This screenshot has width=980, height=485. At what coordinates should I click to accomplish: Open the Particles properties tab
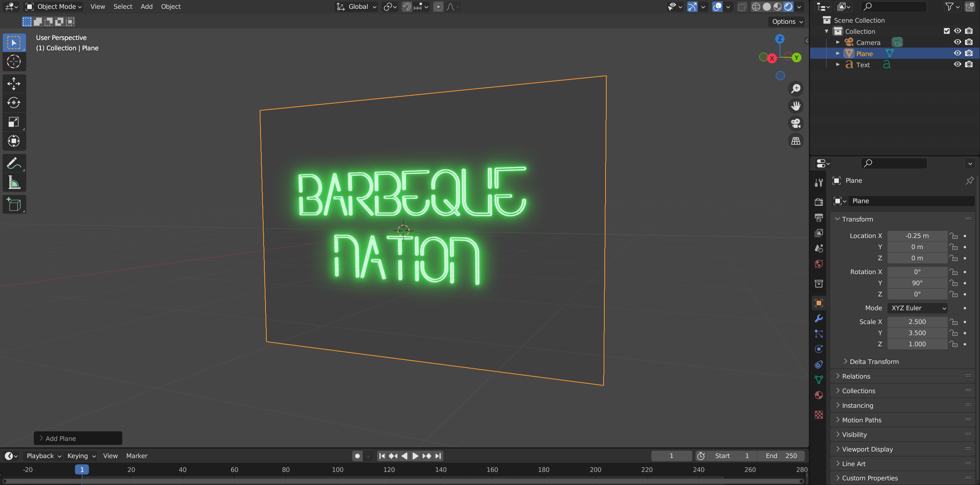pyautogui.click(x=818, y=334)
